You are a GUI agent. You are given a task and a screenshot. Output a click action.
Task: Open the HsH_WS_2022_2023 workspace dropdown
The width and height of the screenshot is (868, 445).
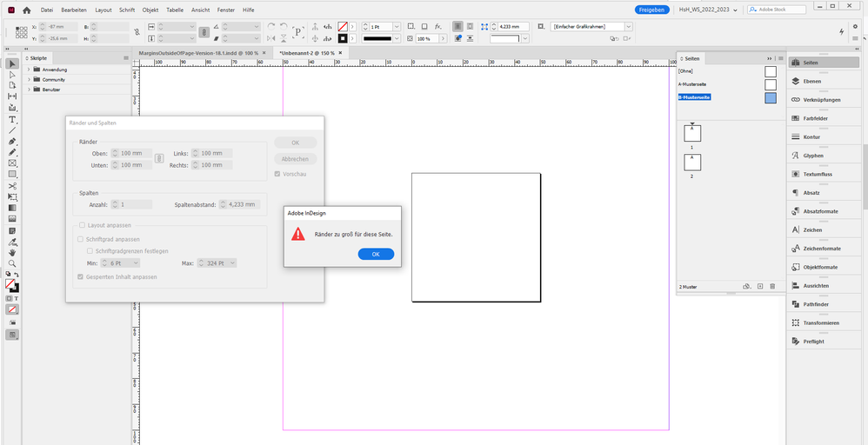[x=709, y=10]
